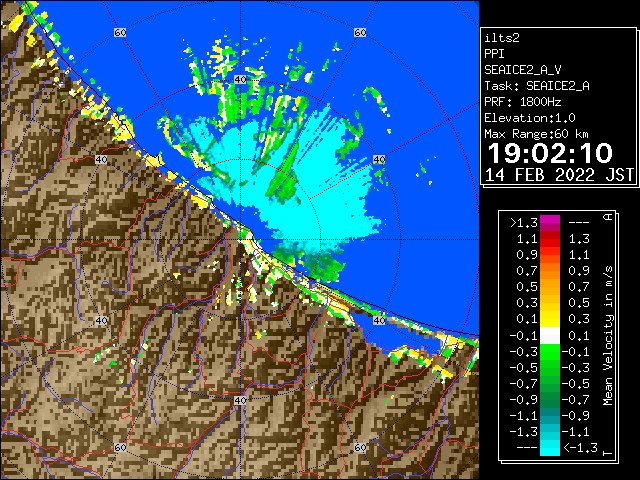Click the 'Task: SEAICE2_A' line
Screen dimensions: 640x480
tap(537, 86)
